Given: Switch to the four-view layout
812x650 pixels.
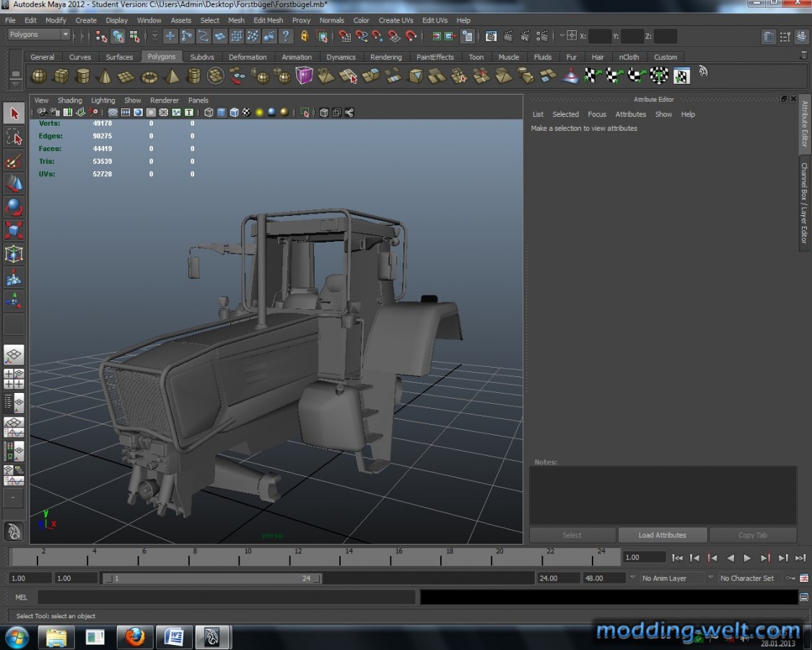Looking at the screenshot, I should [x=14, y=379].
